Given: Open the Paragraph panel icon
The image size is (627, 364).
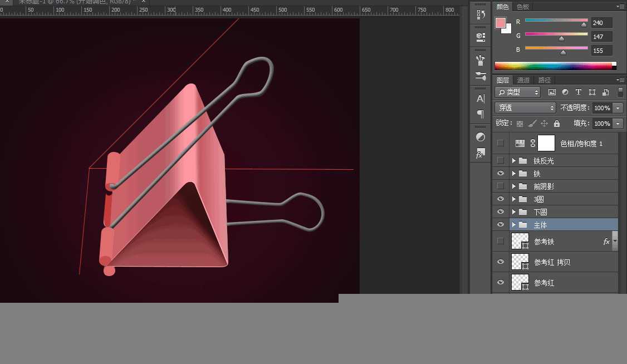Looking at the screenshot, I should pyautogui.click(x=481, y=114).
